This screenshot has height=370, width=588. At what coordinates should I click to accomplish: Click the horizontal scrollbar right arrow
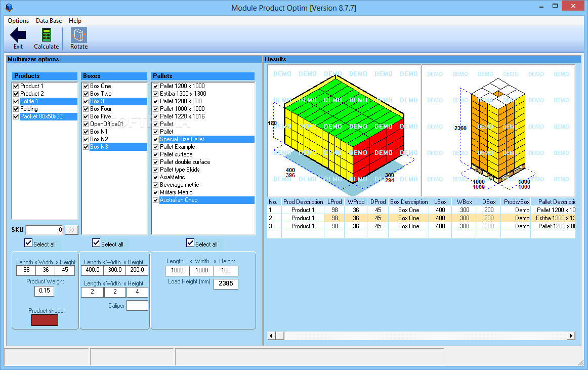point(571,336)
